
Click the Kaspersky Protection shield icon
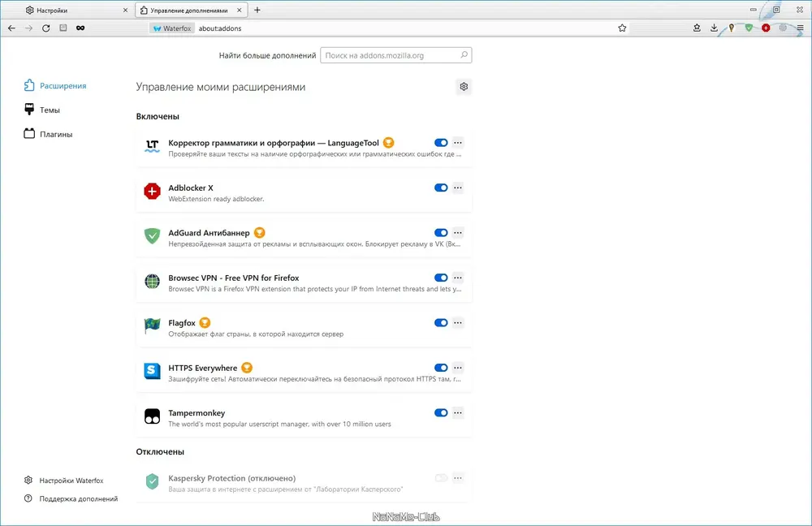tap(153, 481)
